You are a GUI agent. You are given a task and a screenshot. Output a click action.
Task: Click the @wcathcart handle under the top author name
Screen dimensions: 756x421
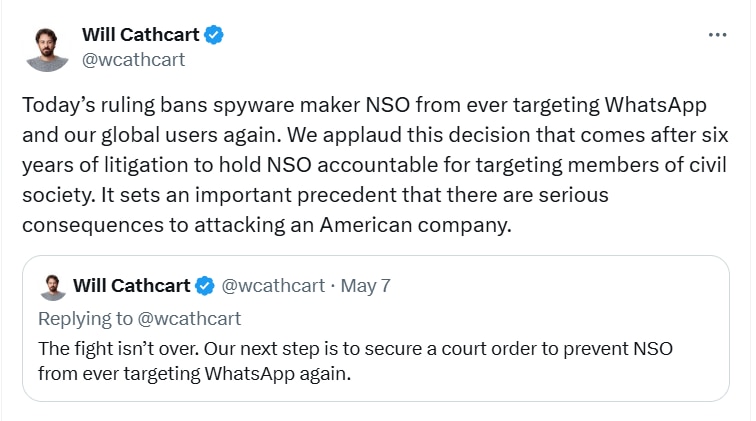point(133,59)
